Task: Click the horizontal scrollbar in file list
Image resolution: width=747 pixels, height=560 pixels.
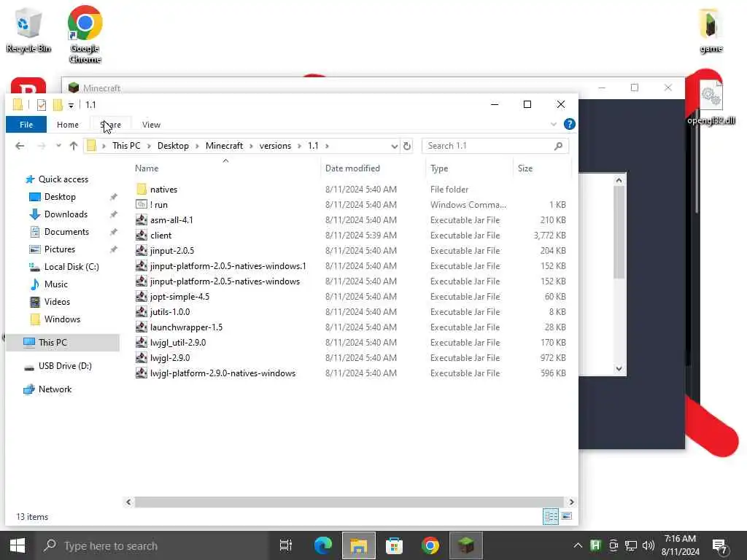Action: 349,502
